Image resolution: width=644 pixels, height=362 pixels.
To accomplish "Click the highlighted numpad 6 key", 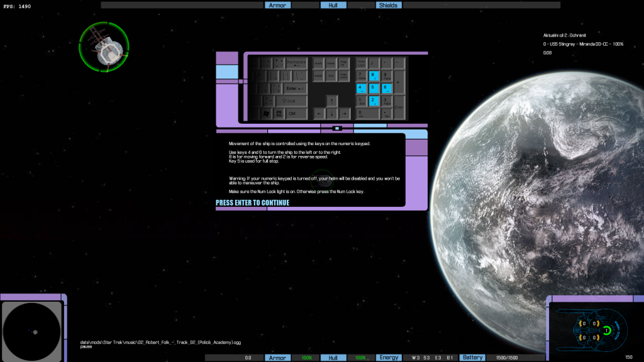I will tap(387, 88).
